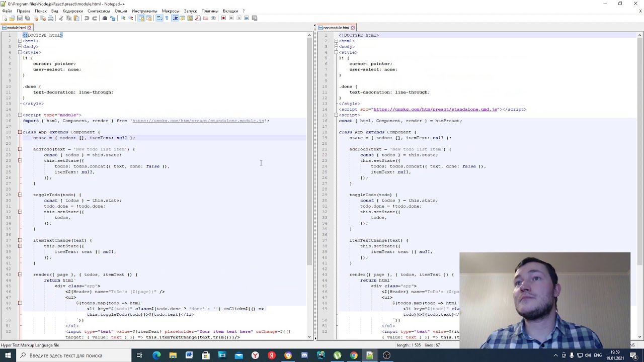Open Find with binoculars icon

pos(105,18)
